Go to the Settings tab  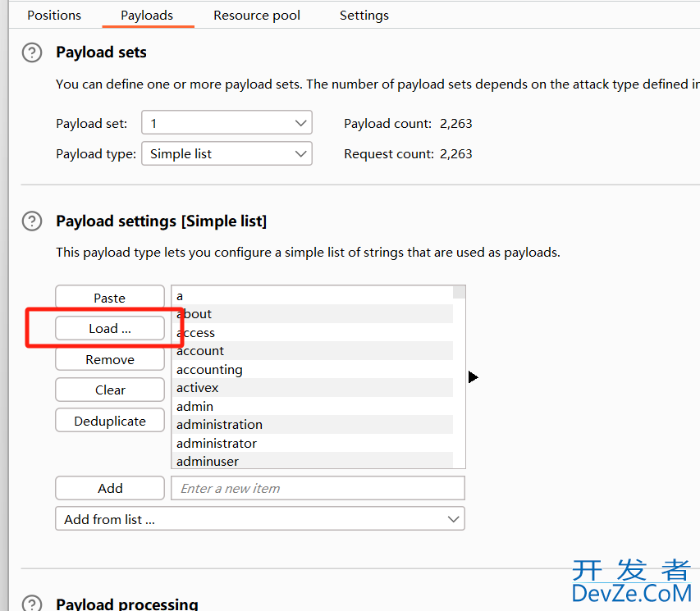coord(364,16)
